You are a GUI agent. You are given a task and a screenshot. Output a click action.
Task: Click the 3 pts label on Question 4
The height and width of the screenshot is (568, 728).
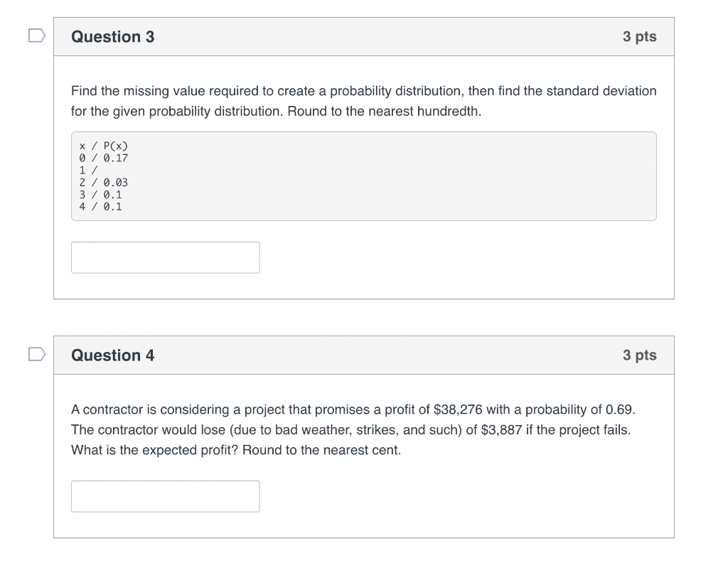pos(641,355)
